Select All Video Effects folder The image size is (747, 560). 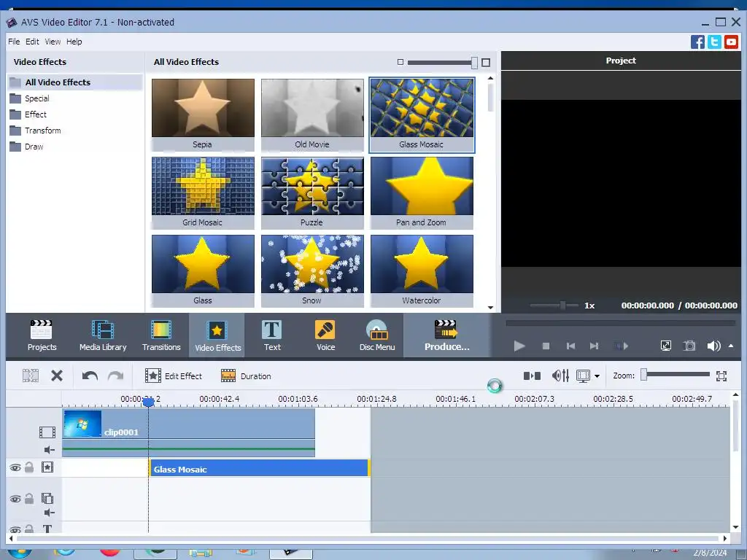click(75, 82)
